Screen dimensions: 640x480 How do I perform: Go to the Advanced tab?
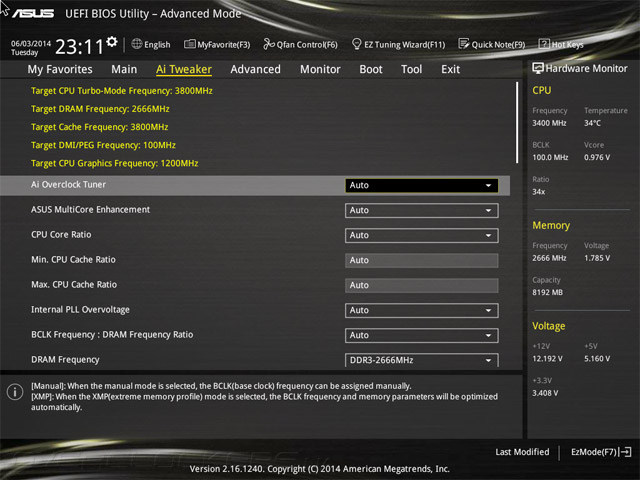click(256, 69)
